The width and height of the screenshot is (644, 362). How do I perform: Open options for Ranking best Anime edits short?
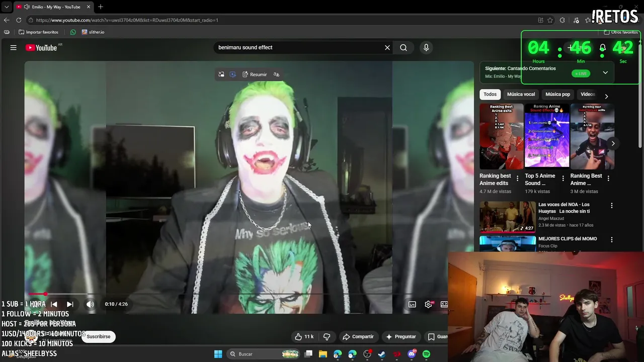pyautogui.click(x=517, y=178)
